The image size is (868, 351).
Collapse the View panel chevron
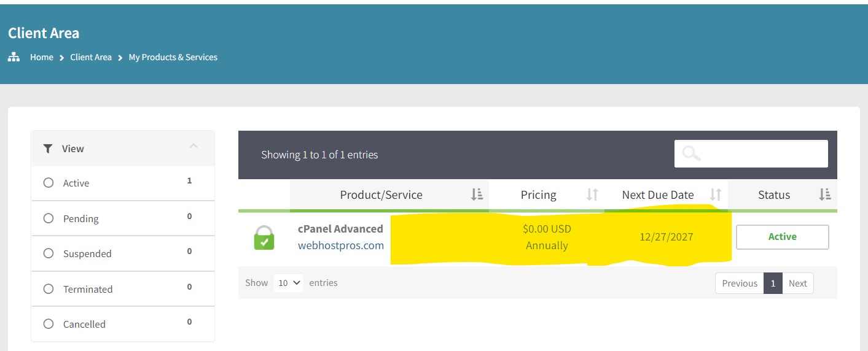pos(194,146)
